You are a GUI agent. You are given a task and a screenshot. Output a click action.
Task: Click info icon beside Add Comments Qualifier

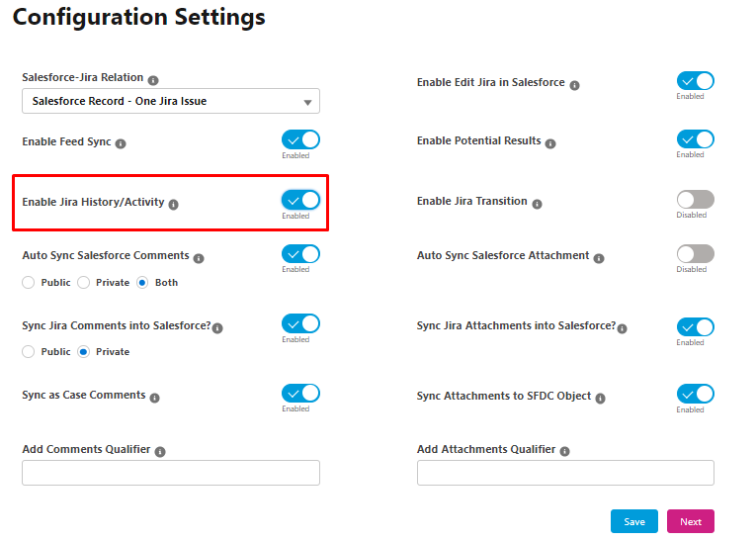click(x=160, y=452)
